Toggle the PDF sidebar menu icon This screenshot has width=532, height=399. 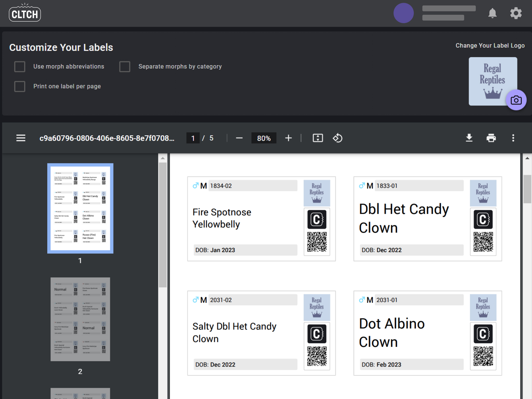[21, 138]
